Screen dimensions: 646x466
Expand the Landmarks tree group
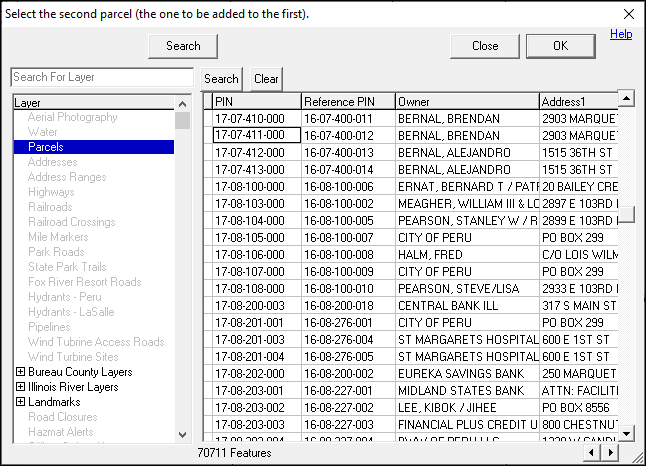[x=20, y=402]
